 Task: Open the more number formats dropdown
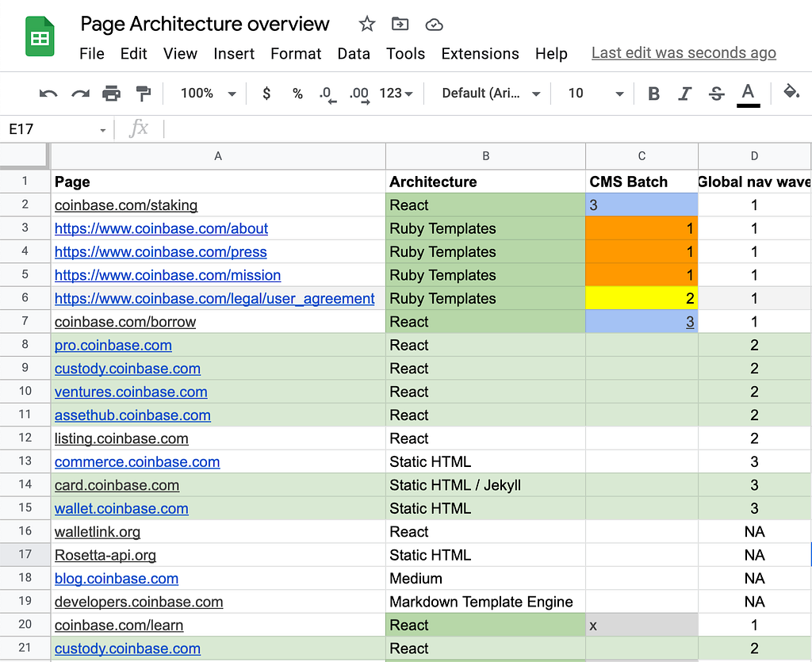396,94
